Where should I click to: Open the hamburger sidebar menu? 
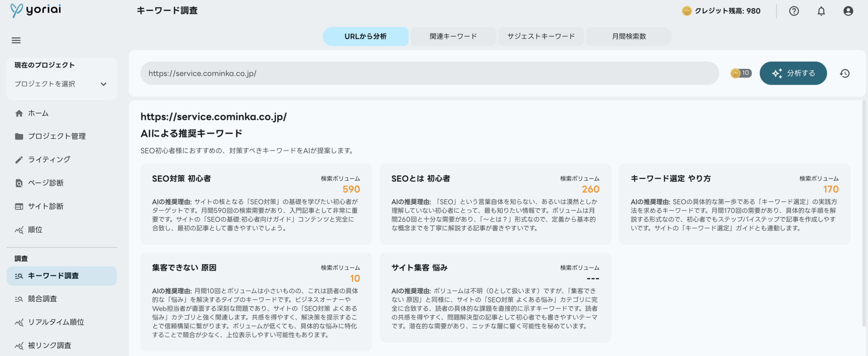(16, 40)
